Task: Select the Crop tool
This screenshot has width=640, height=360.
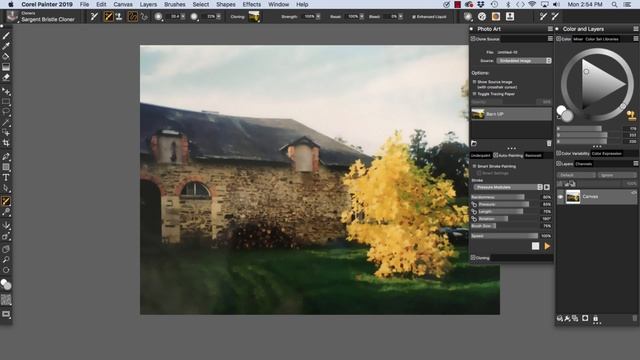Action: 6,143
